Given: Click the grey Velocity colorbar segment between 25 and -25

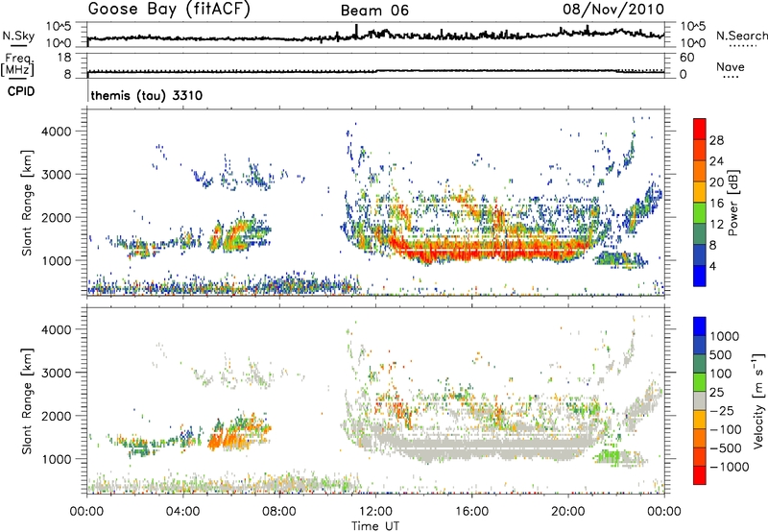Looking at the screenshot, I should pyautogui.click(x=700, y=400).
